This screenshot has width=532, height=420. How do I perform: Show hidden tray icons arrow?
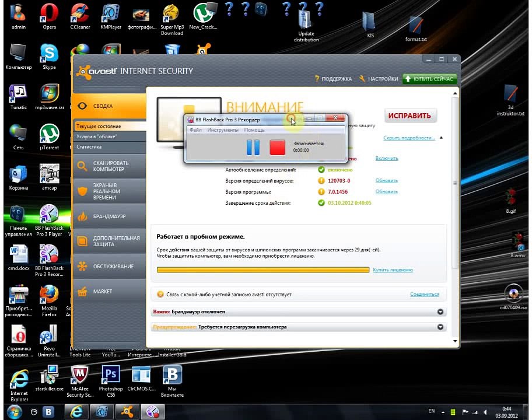(x=443, y=412)
